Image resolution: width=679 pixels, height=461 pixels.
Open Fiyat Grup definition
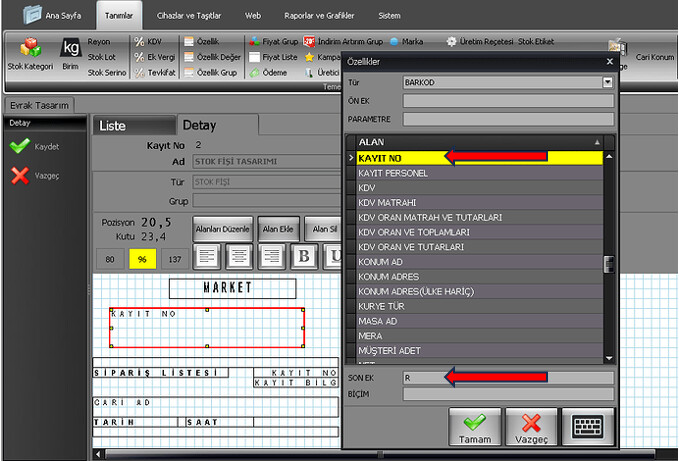coord(274,42)
